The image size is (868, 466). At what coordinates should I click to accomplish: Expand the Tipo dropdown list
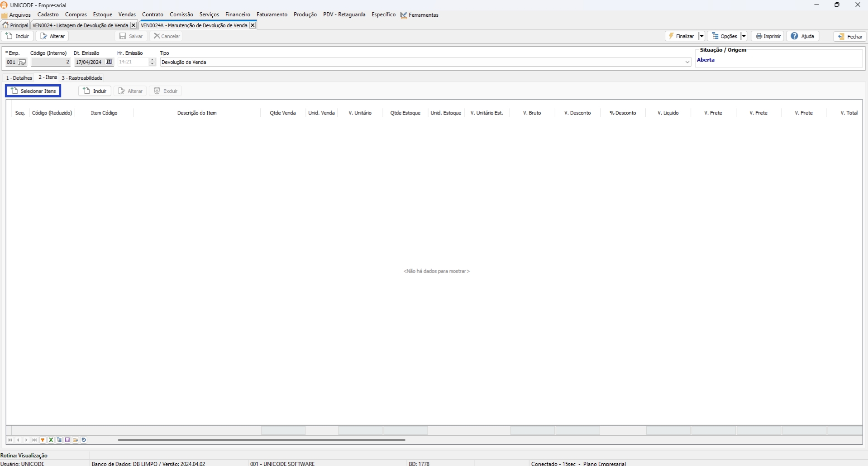pos(687,62)
